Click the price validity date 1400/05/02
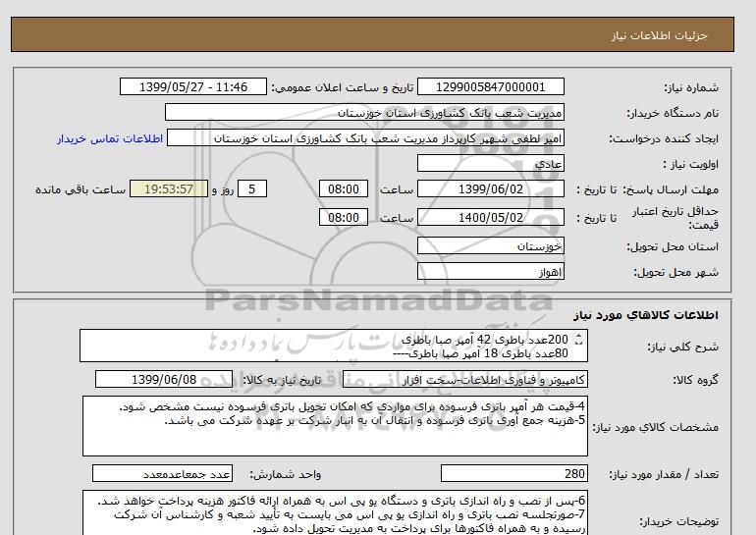This screenshot has height=535, width=756. (x=490, y=217)
